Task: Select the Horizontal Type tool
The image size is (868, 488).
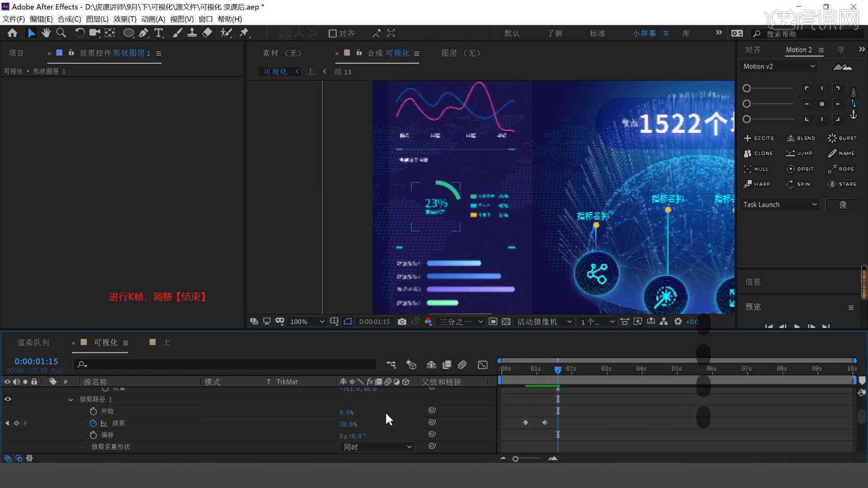Action: point(159,33)
